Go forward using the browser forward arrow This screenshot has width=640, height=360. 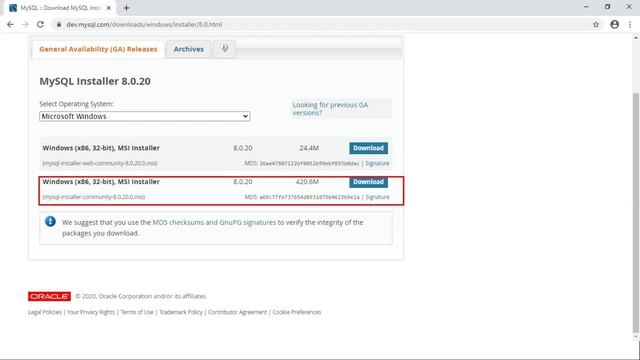pyautogui.click(x=25, y=24)
